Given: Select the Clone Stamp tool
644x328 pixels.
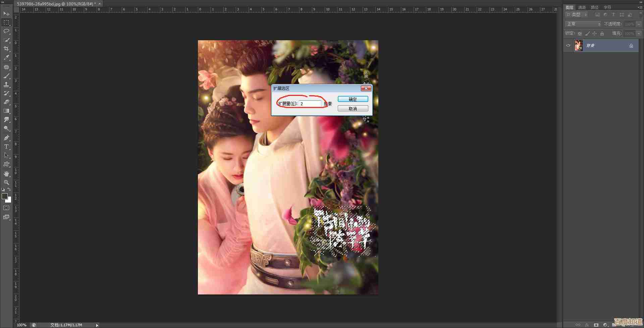Looking at the screenshot, I should click(x=6, y=85).
